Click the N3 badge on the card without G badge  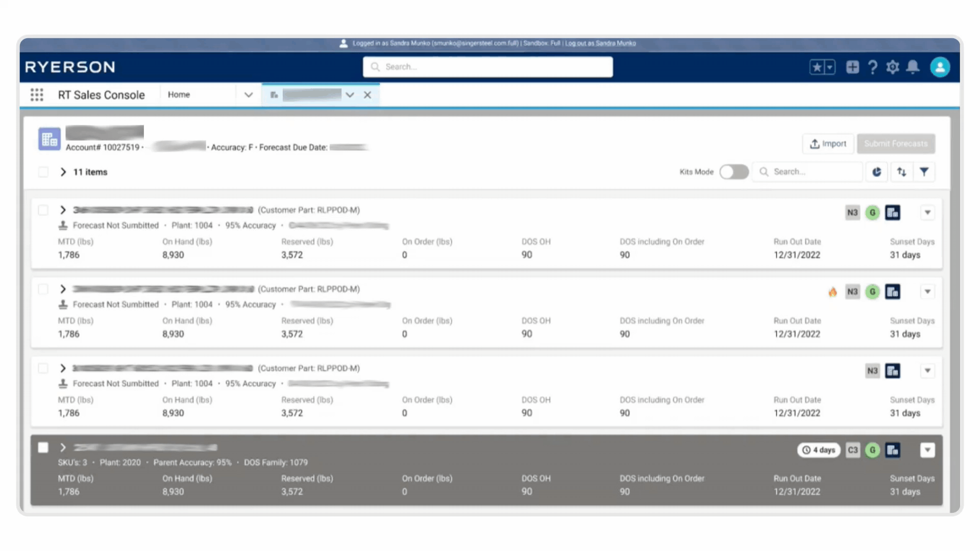click(872, 371)
